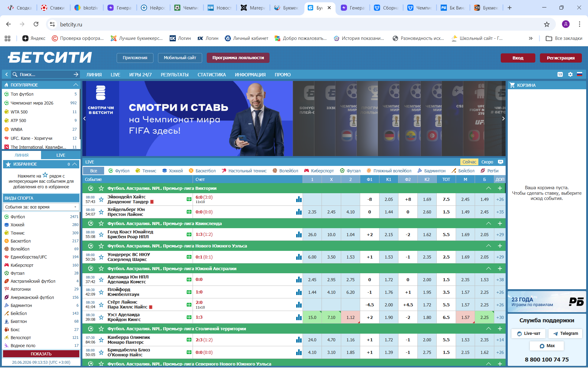Open the ПРОМО menu item
This screenshot has width=588, height=368.
pos(283,75)
